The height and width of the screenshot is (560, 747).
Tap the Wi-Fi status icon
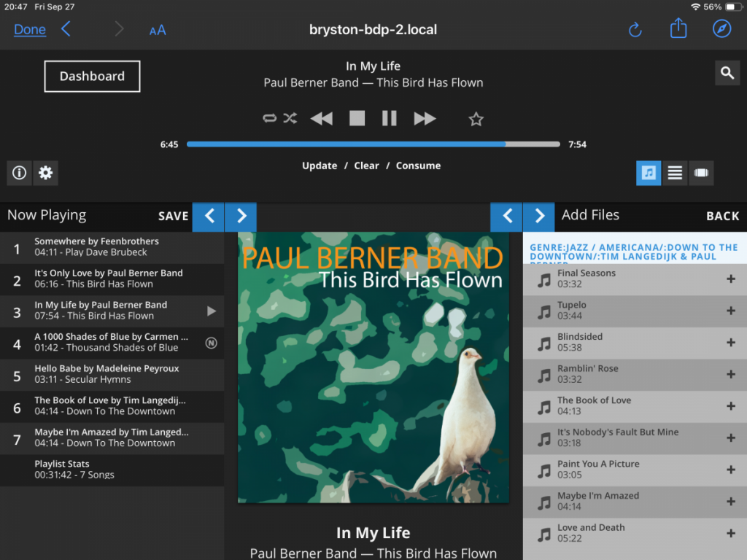pyautogui.click(x=695, y=7)
